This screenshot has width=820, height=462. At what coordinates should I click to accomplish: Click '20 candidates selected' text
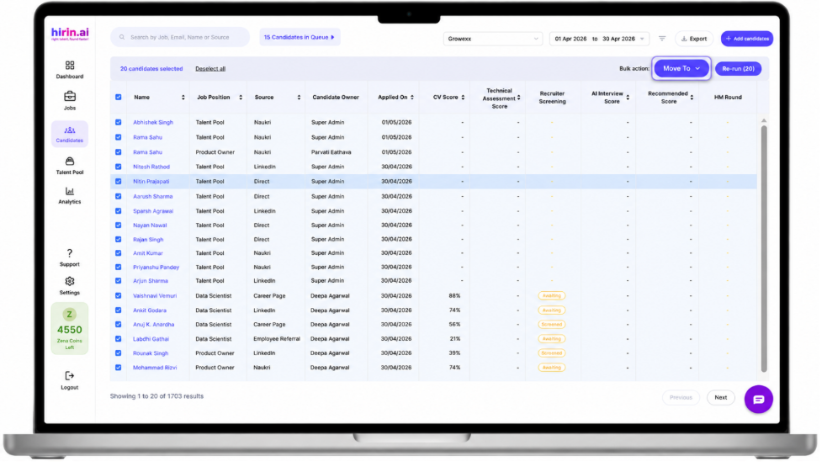[151, 69]
